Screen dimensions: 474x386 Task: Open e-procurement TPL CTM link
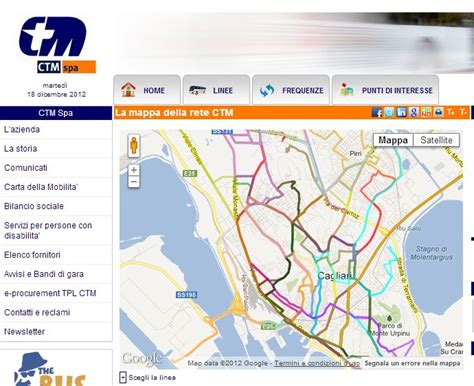50,293
